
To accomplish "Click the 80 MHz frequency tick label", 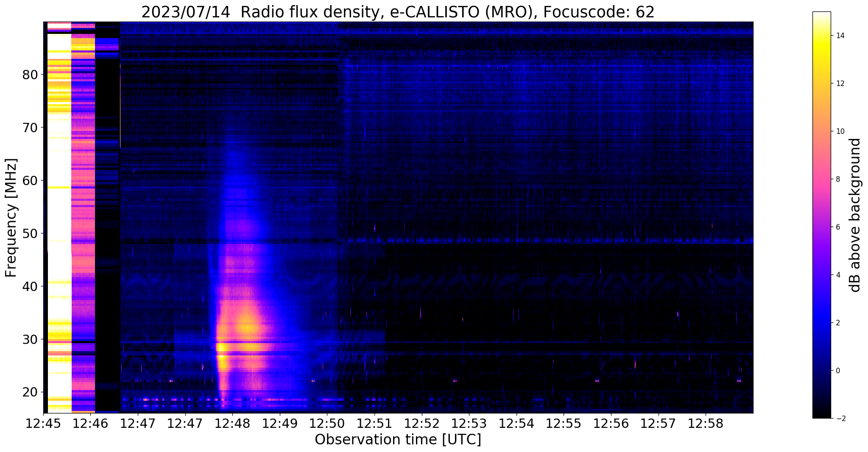I will [x=30, y=75].
